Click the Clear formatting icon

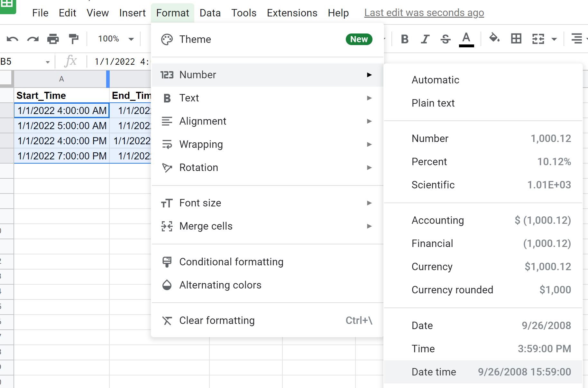coord(167,321)
